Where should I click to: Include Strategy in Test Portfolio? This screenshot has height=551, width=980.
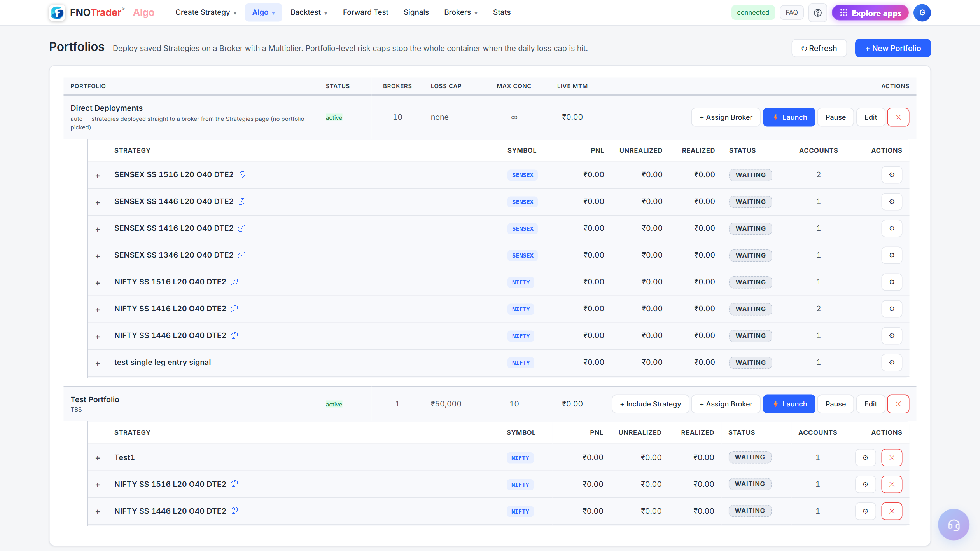point(651,404)
